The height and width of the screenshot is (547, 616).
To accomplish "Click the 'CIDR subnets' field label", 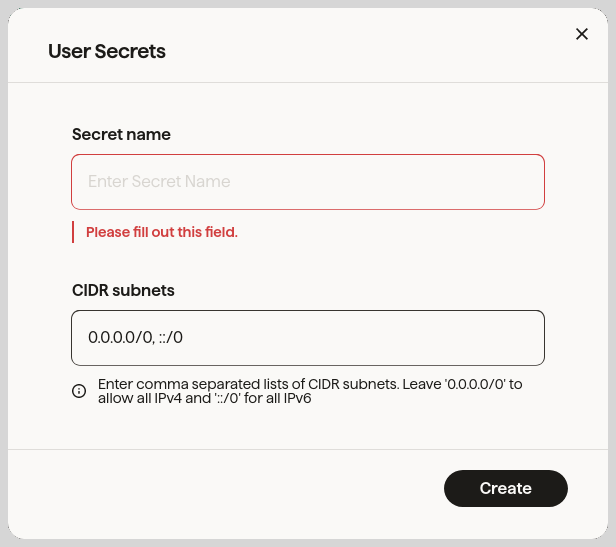I will click(123, 290).
